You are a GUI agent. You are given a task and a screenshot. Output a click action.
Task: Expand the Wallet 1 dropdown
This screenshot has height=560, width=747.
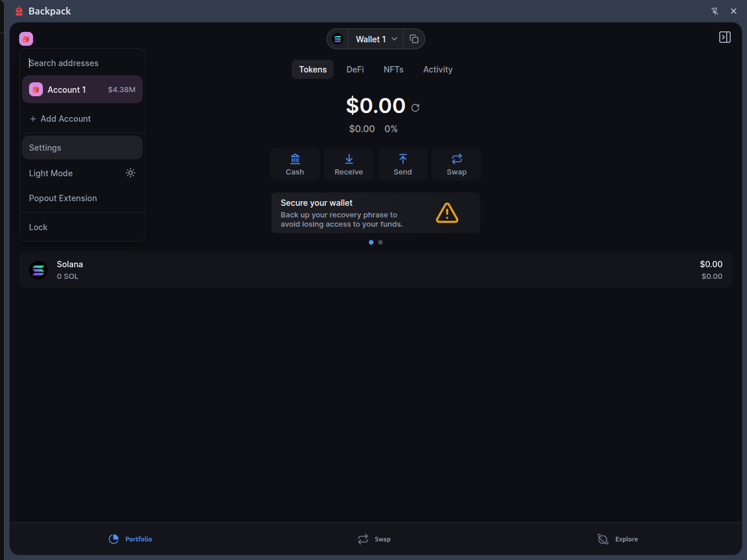tap(376, 39)
